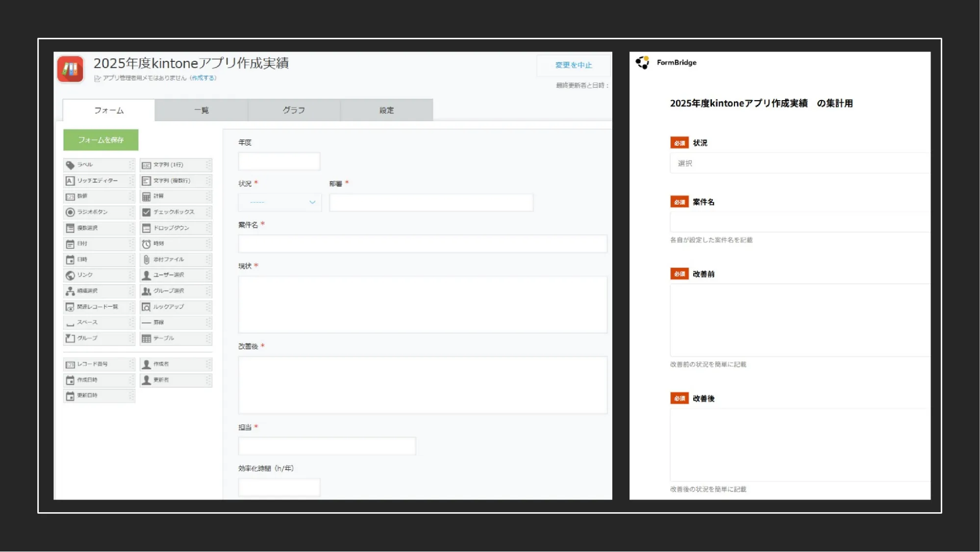The width and height of the screenshot is (980, 552).
Task: Click the 現状 text area
Action: tap(423, 305)
